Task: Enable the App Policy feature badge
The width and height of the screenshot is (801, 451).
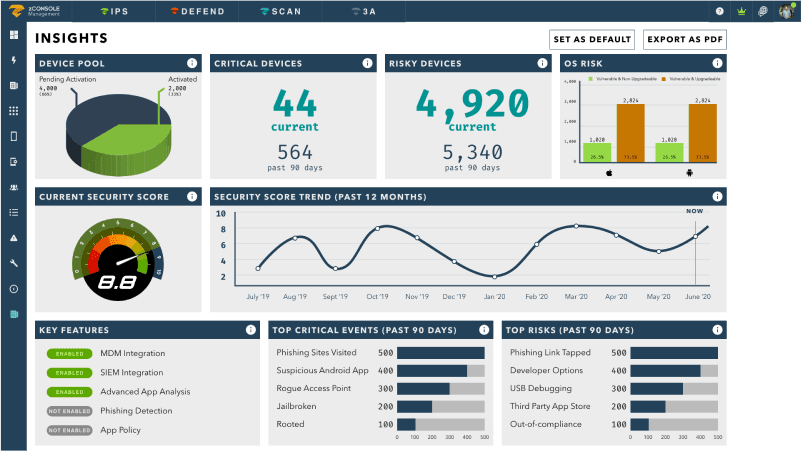Action: tap(70, 430)
